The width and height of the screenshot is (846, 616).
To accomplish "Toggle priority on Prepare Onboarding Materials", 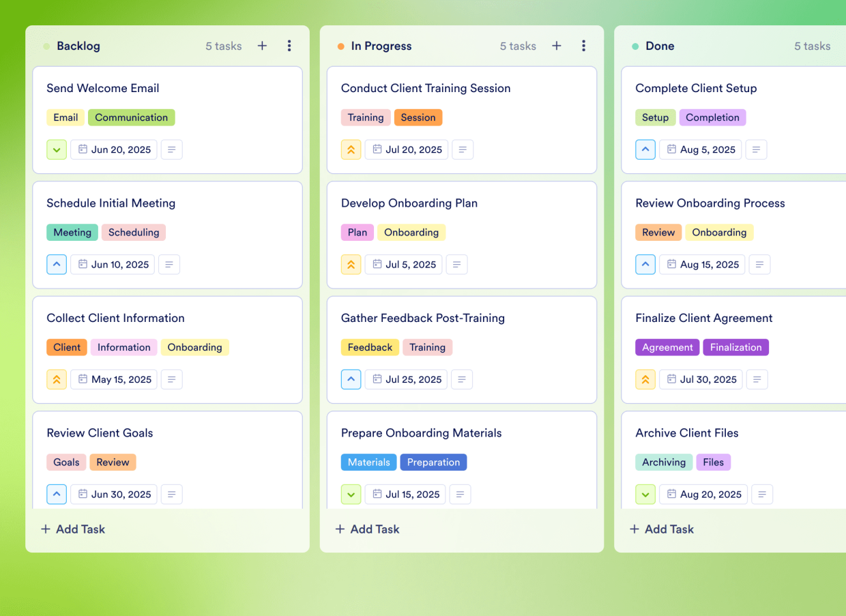I will (351, 494).
